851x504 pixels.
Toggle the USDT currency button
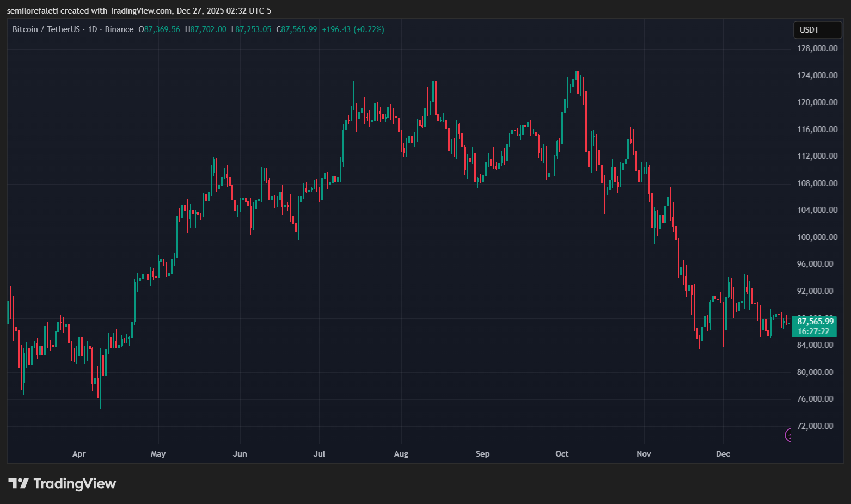pos(817,30)
